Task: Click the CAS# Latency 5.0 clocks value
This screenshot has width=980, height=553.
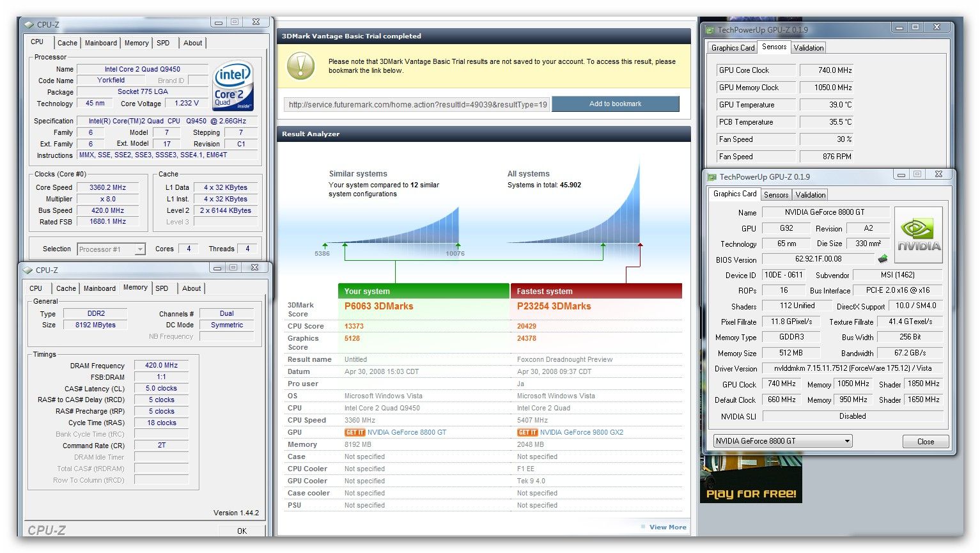Action: [161, 389]
